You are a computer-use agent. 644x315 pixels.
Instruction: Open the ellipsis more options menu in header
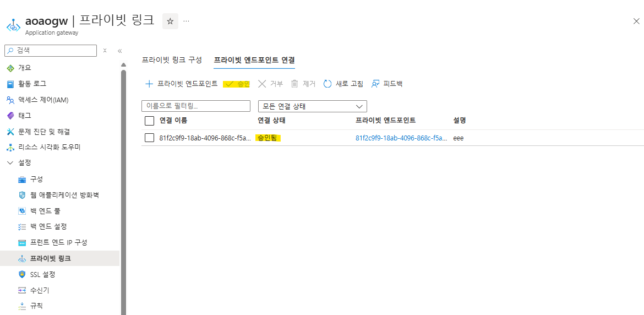pos(186,21)
